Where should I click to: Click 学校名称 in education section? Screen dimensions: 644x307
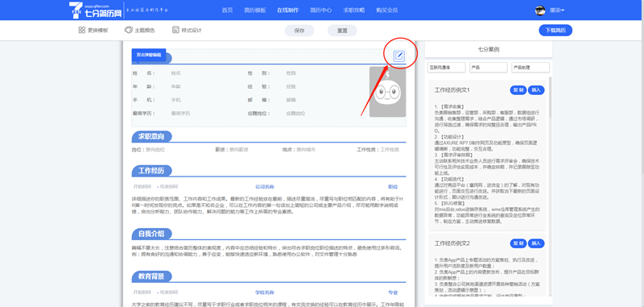[x=265, y=292]
